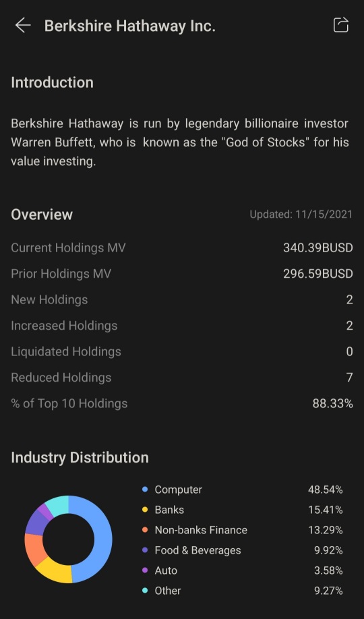364x619 pixels.
Task: Open the share icon at top right
Action: 341,25
